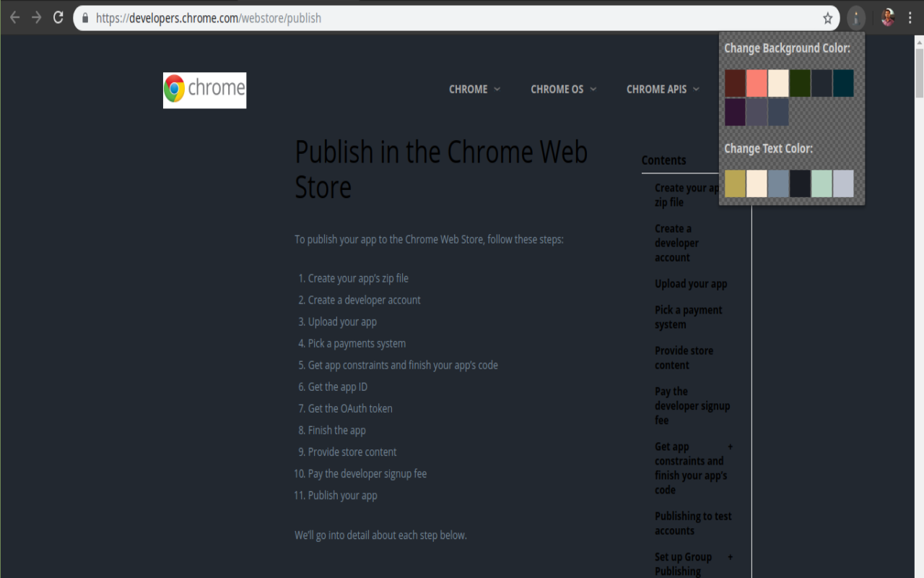Viewport: 924px width, 578px height.
Task: Set background to dark purple swatch
Action: coord(736,112)
